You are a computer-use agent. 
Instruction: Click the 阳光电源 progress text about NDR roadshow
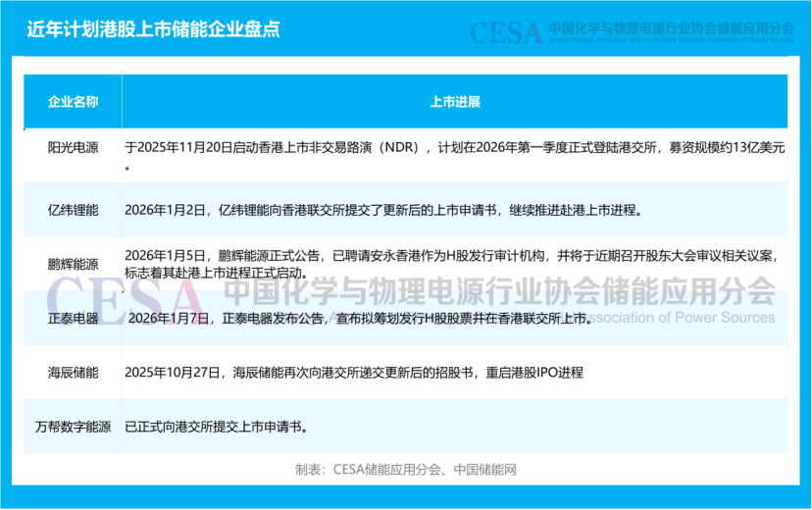(455, 156)
